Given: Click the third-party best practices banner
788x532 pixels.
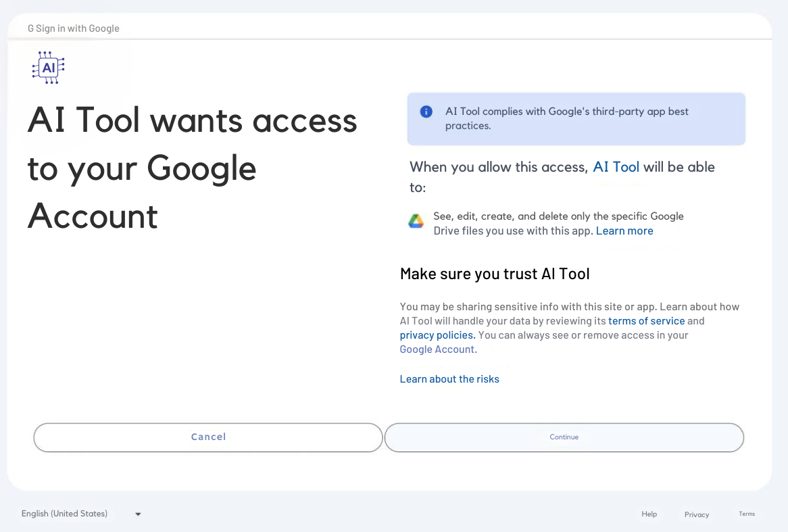Looking at the screenshot, I should click(x=576, y=119).
